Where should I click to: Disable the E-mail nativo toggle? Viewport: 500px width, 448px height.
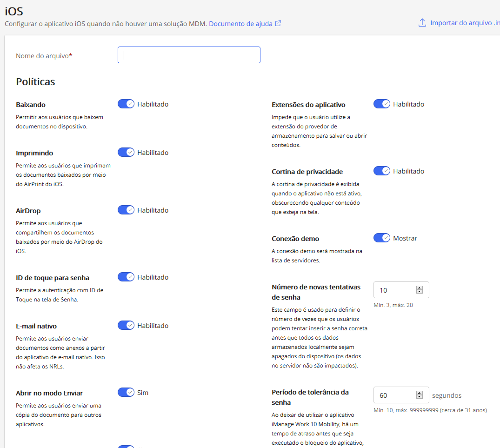coord(126,325)
